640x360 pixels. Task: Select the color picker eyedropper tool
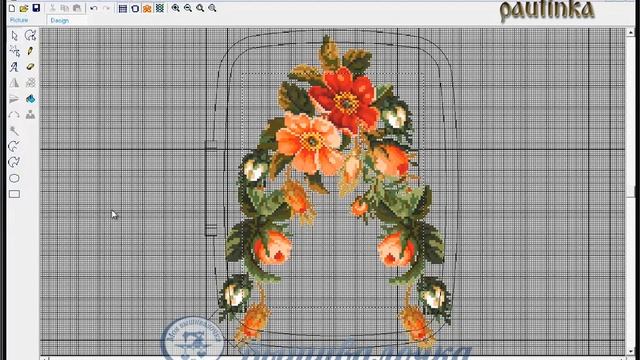click(14, 131)
